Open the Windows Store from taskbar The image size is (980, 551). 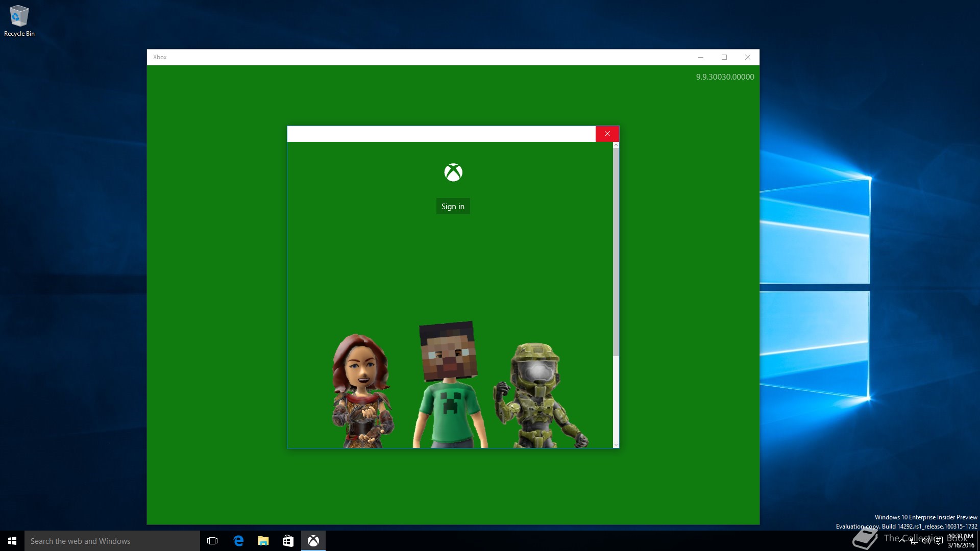(288, 541)
